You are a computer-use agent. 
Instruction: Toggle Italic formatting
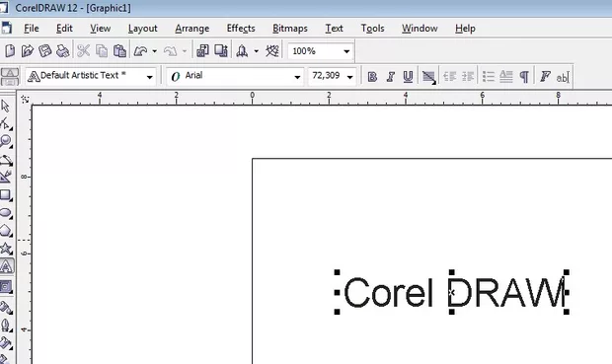pyautogui.click(x=390, y=77)
